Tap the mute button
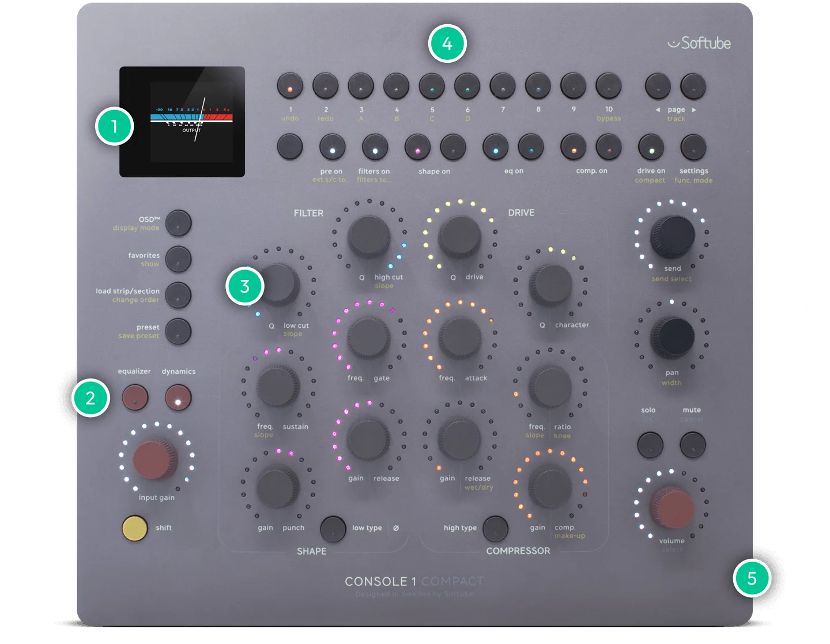The image size is (830, 644). click(693, 445)
